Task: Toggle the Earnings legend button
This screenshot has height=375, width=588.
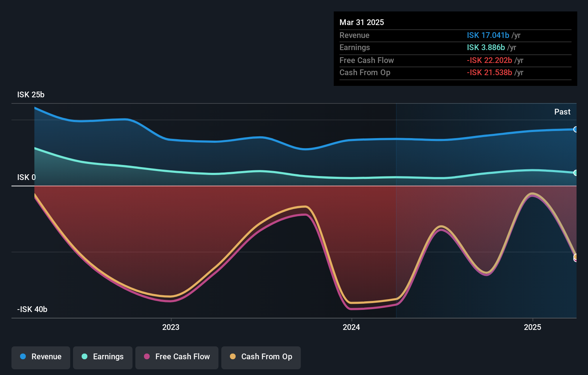Action: coord(103,357)
